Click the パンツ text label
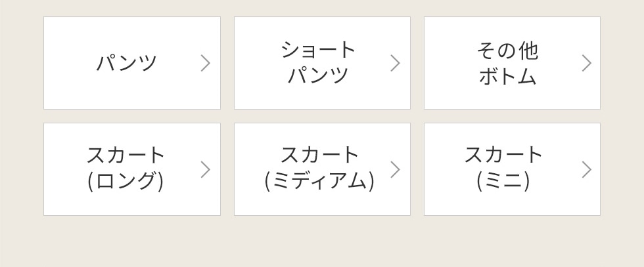The width and height of the screenshot is (644, 267). coord(127,63)
